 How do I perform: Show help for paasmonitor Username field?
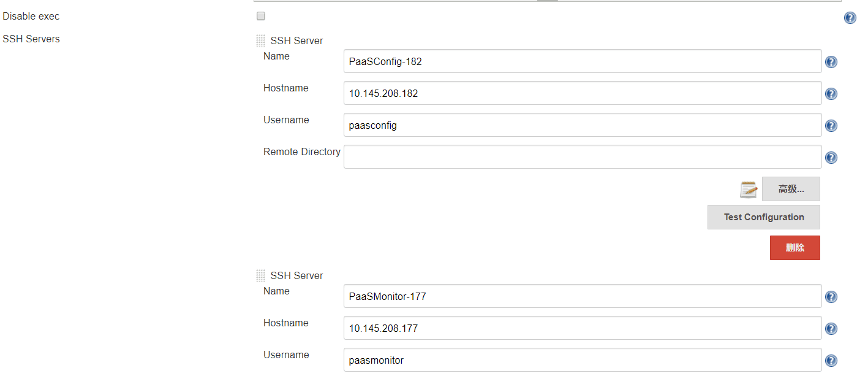pyautogui.click(x=831, y=361)
